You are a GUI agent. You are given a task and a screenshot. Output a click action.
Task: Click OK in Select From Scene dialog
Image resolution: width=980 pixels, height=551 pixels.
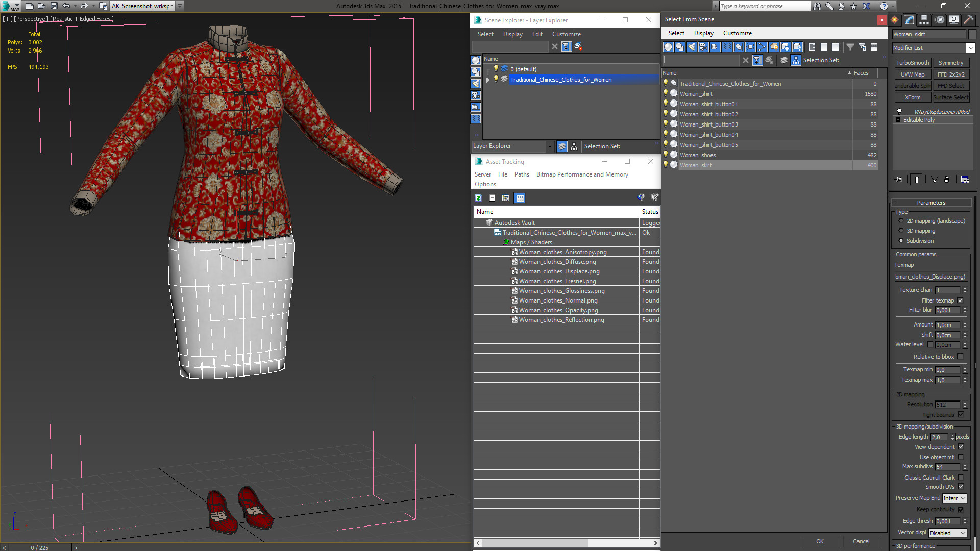[820, 541]
